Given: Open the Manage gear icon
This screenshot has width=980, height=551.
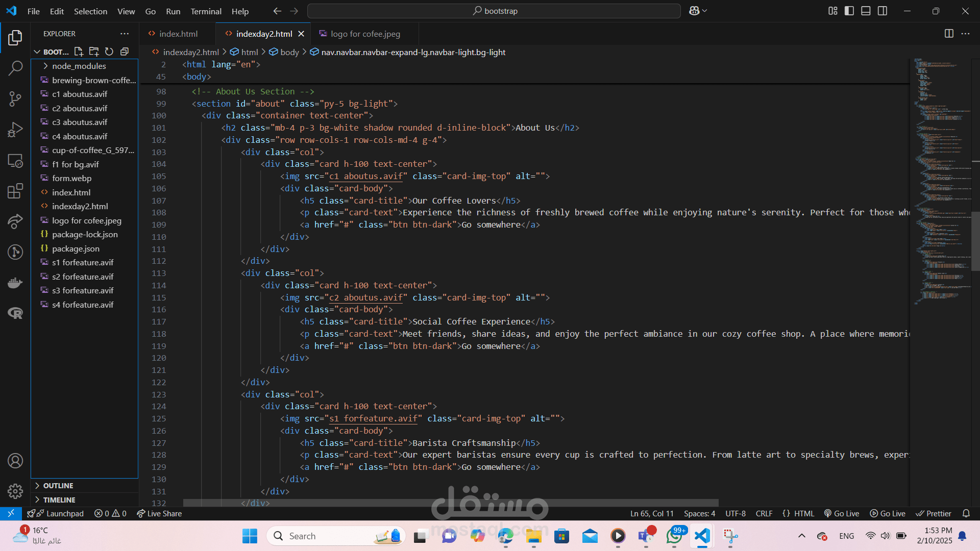Looking at the screenshot, I should tap(15, 491).
